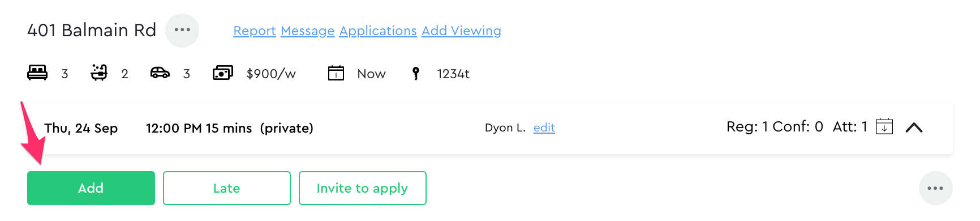Collapse the viewing row with the chevron
980x221 pixels.
click(914, 127)
